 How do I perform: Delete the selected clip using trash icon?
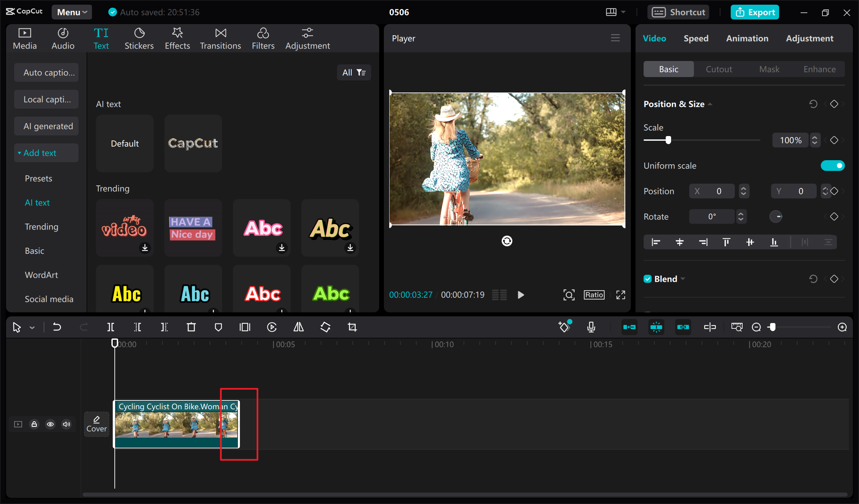click(x=191, y=327)
